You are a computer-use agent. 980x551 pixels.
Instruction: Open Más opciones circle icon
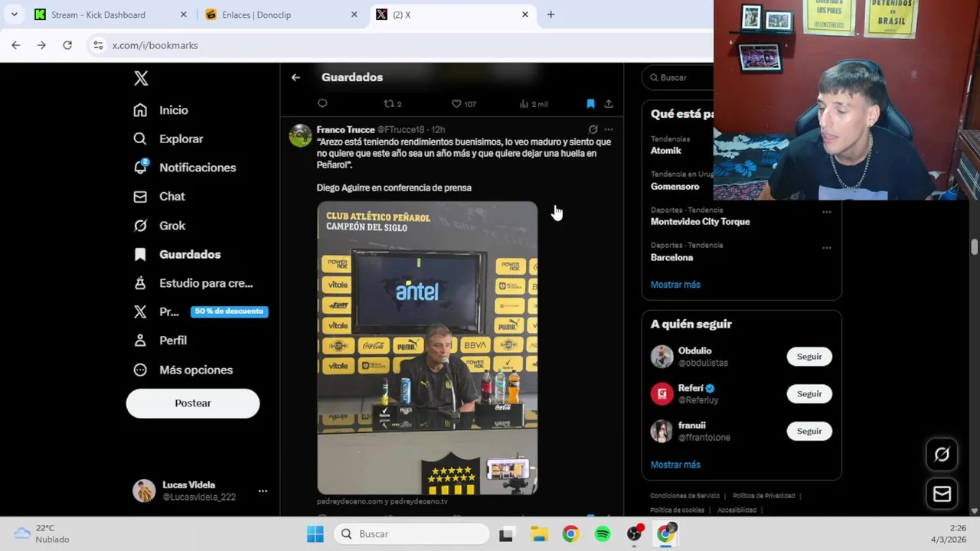coord(140,370)
